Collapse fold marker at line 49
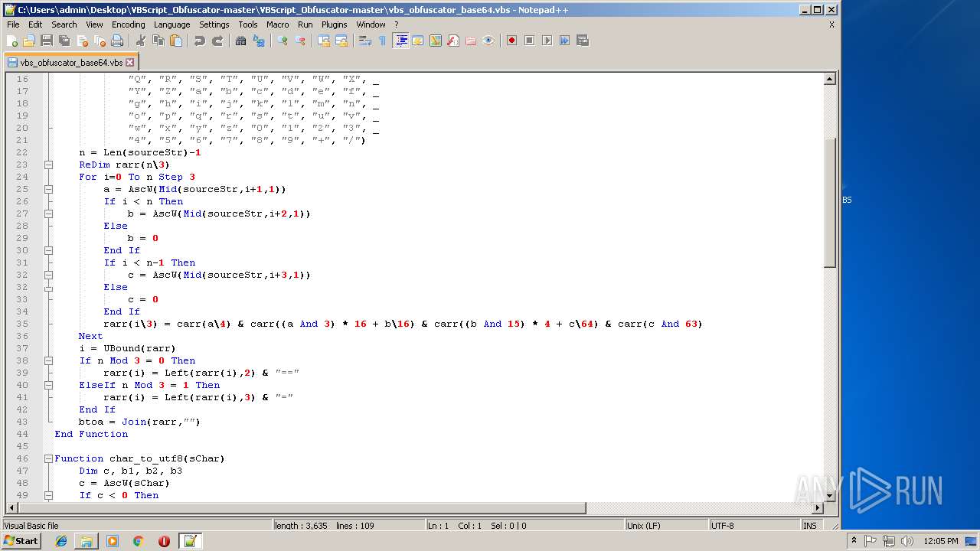980x551 pixels. (48, 495)
